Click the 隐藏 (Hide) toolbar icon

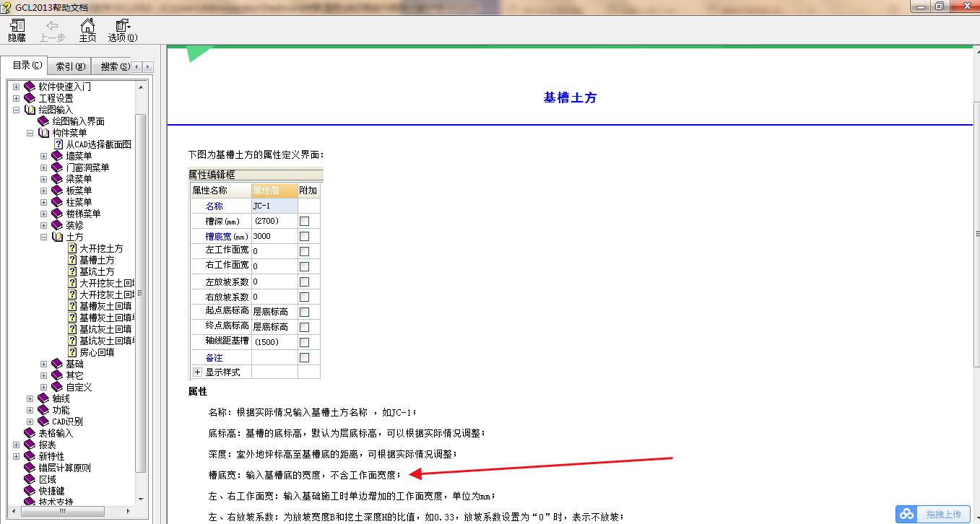pyautogui.click(x=17, y=25)
